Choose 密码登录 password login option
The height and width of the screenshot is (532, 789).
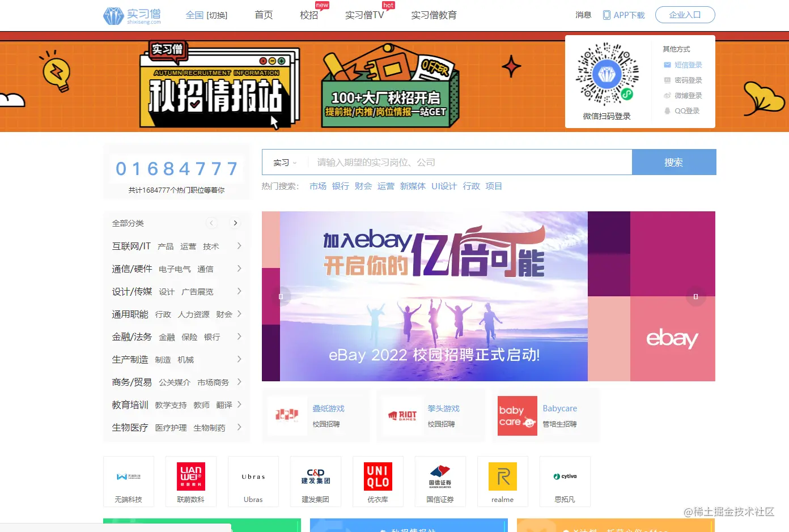[683, 80]
